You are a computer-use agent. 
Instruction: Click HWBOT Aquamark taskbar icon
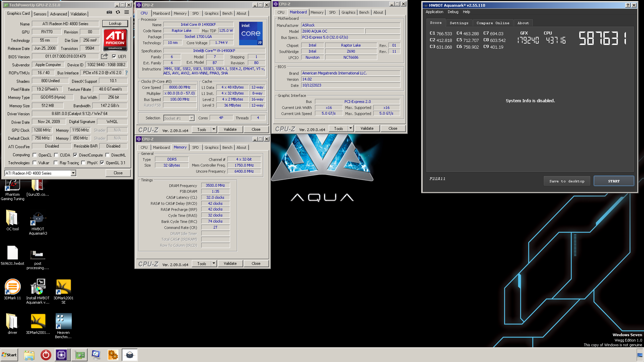(129, 355)
